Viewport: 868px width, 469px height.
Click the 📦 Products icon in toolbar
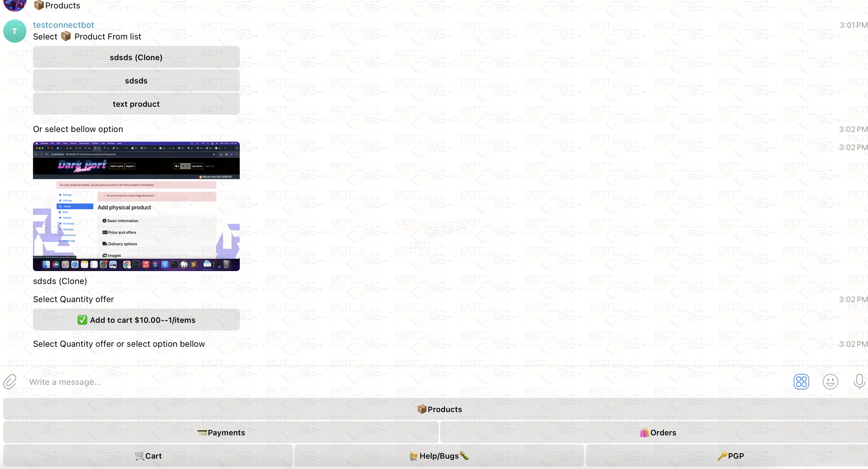[x=439, y=409]
